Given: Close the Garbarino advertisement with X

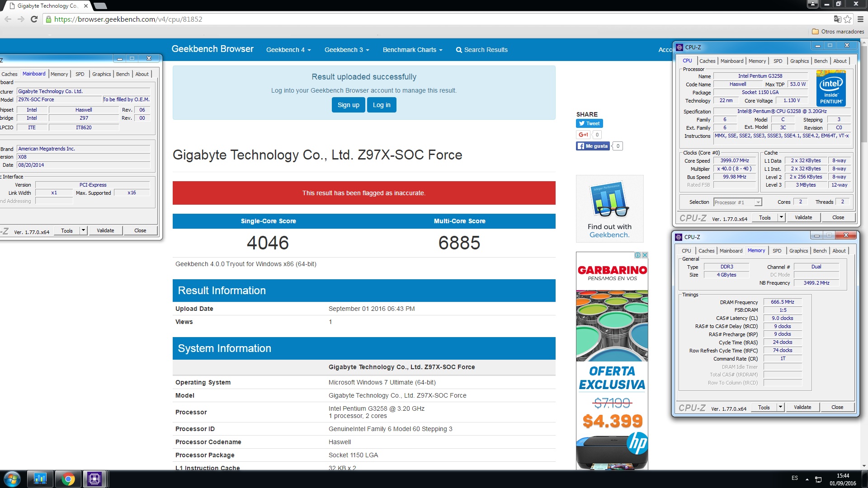Looking at the screenshot, I should pos(645,255).
